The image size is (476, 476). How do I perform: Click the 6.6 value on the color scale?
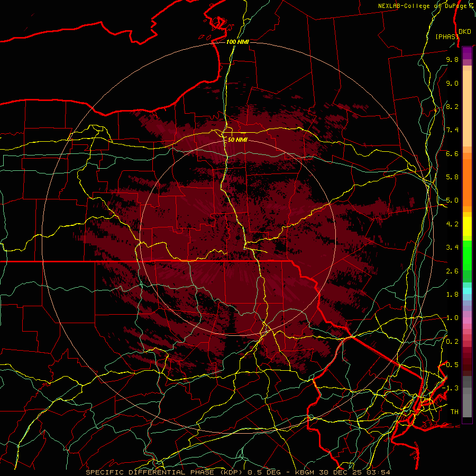tap(452, 153)
